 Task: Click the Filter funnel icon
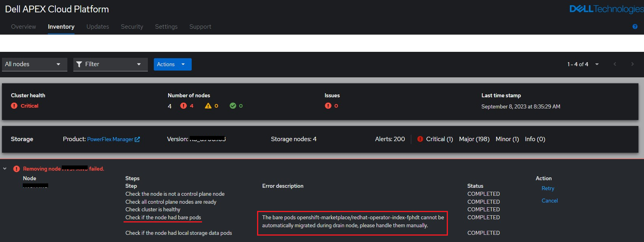click(79, 64)
